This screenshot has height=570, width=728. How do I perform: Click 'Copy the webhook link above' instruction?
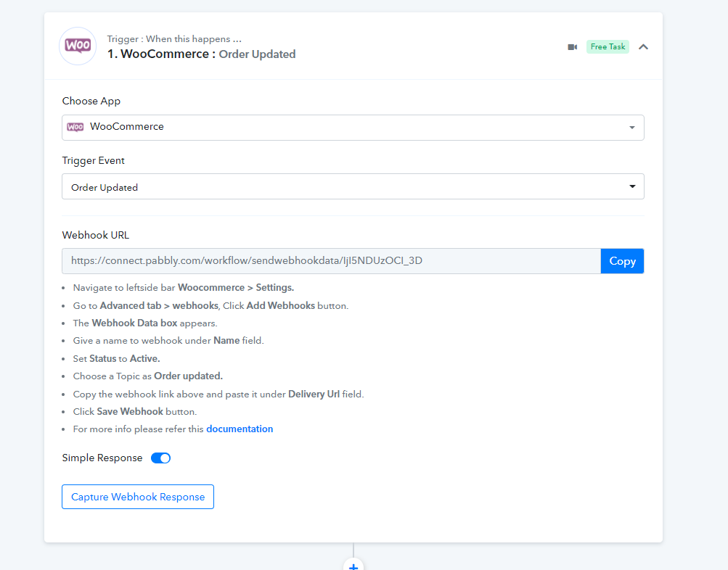[x=218, y=395]
